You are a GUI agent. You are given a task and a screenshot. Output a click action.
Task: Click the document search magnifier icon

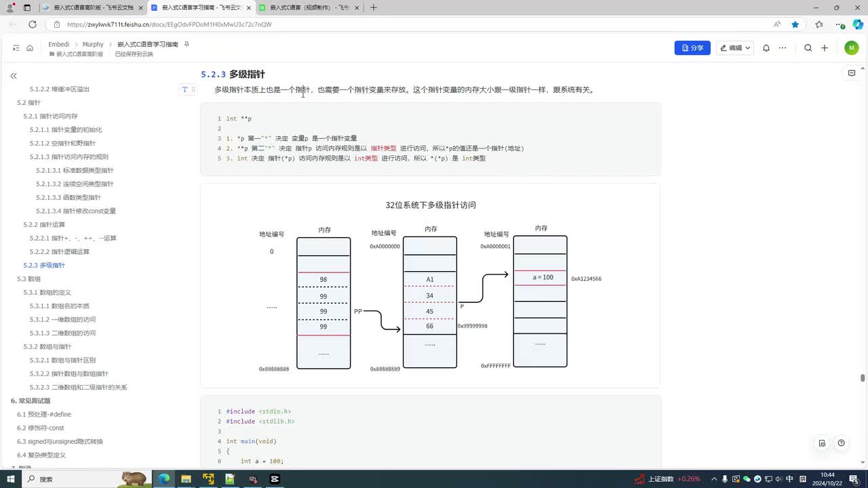click(808, 48)
